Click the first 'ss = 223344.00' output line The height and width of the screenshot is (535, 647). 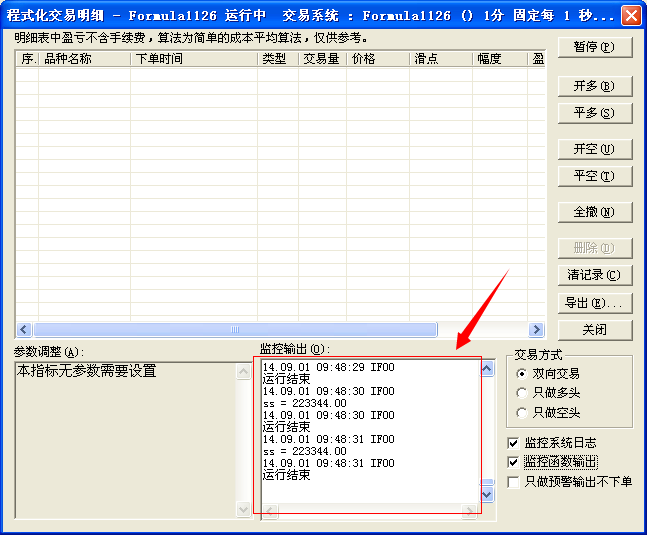305,403
